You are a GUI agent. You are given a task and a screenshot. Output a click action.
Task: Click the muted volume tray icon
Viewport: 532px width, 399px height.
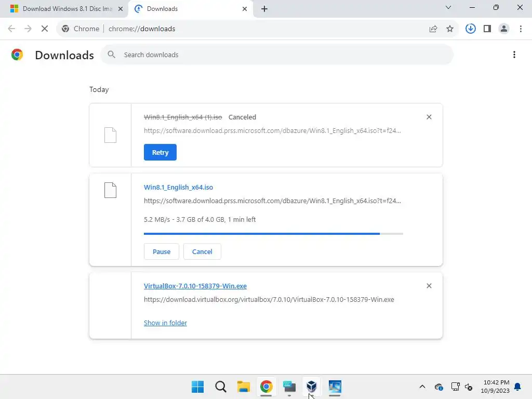tap(469, 387)
